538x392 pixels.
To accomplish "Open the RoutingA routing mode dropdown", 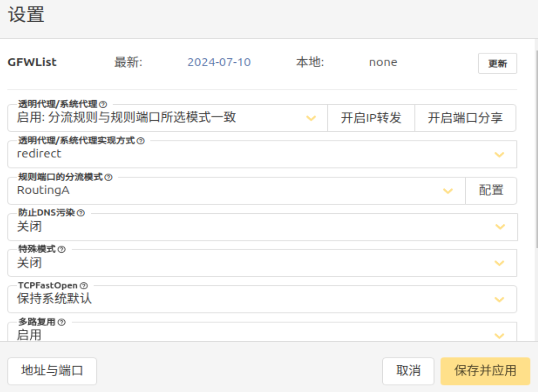I will [x=236, y=191].
